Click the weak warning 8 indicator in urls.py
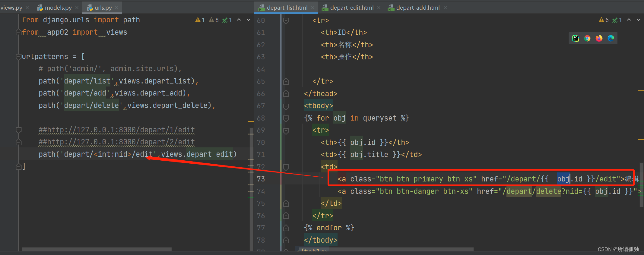This screenshot has width=644, height=255. [x=214, y=20]
